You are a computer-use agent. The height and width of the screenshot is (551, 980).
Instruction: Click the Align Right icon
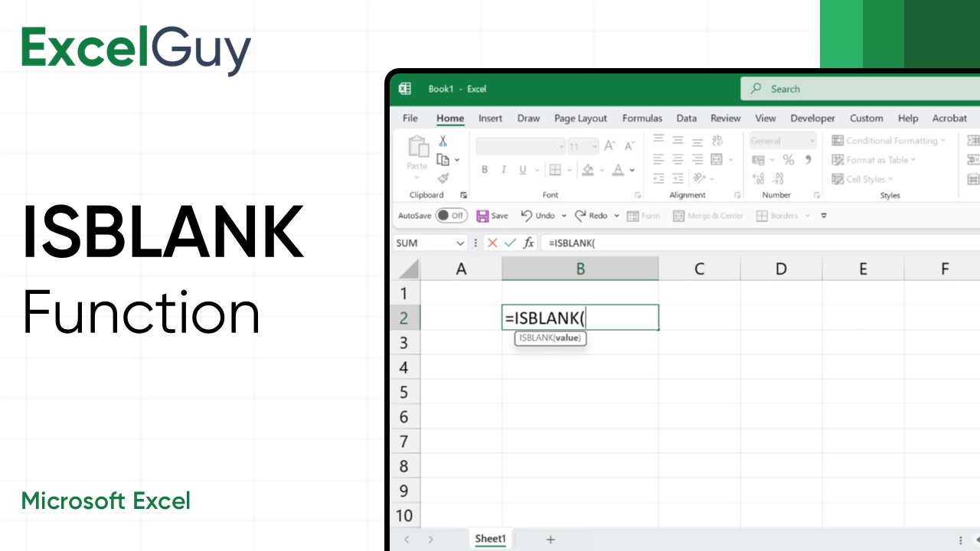tap(697, 159)
